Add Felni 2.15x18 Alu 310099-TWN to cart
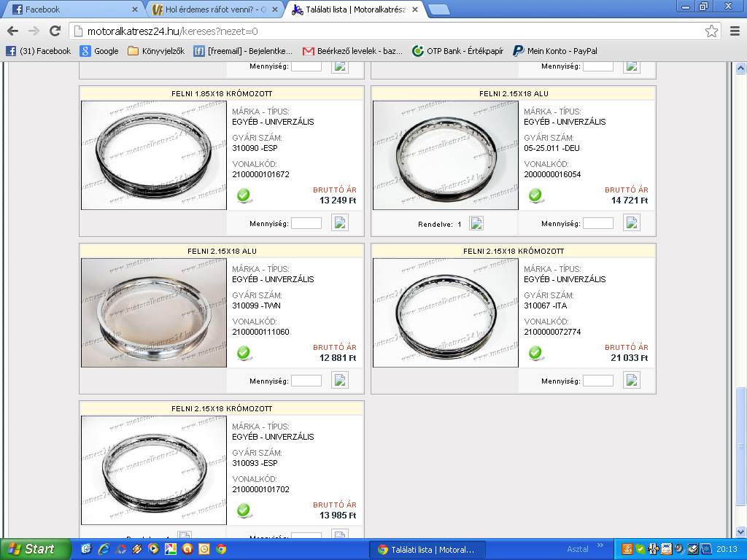This screenshot has height=560, width=747. [x=340, y=381]
